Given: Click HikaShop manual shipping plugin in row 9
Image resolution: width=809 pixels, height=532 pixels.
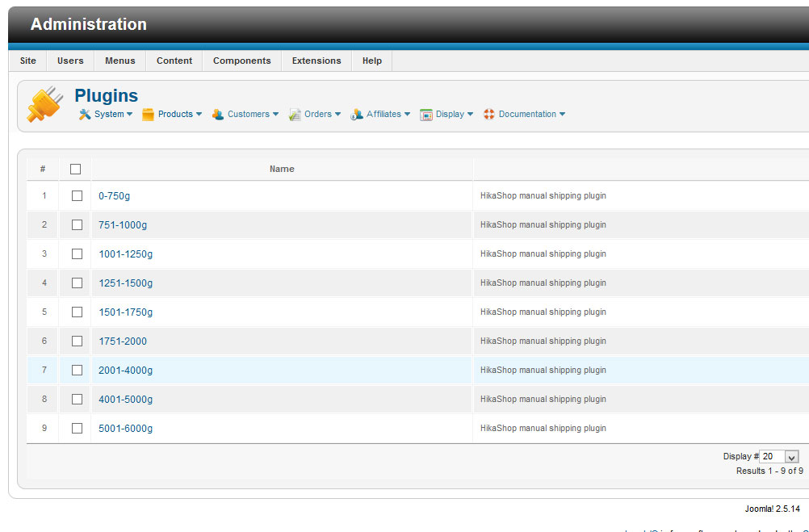Looking at the screenshot, I should 543,428.
